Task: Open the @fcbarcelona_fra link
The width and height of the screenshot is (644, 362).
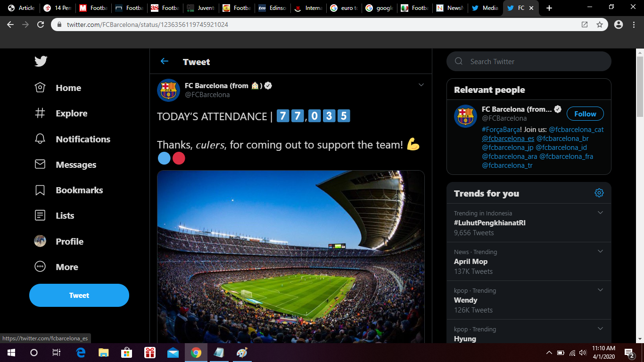Action: (566, 156)
